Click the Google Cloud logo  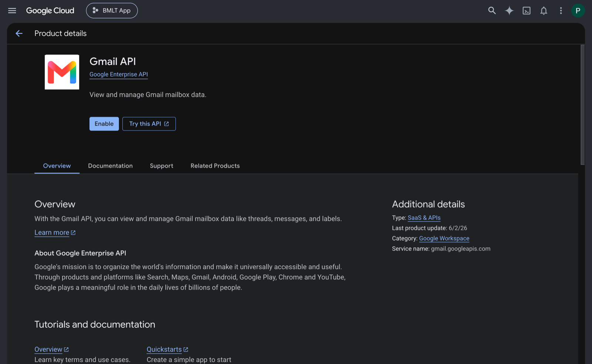point(50,11)
